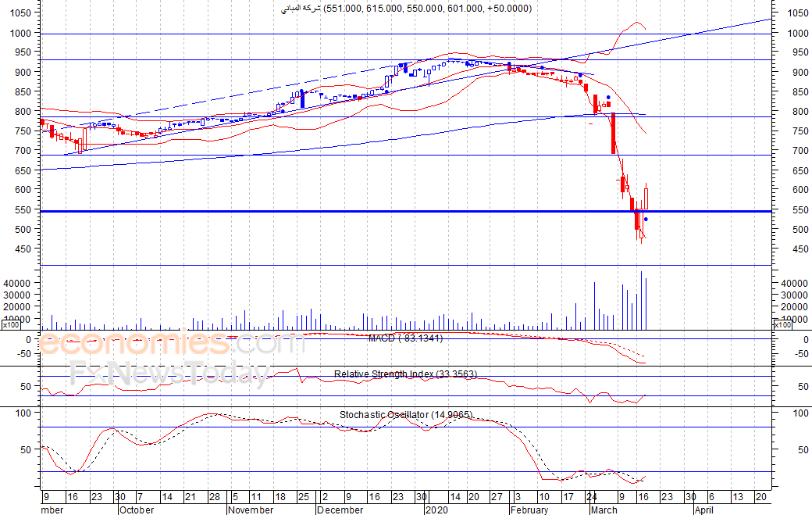812x515 pixels.
Task: Click the MACD indicator label
Action: coord(405,338)
